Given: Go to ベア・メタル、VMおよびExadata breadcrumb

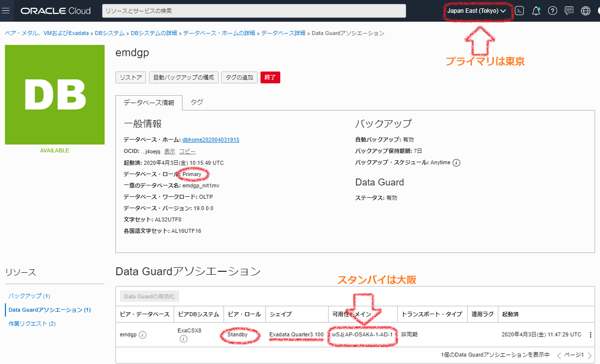Looking at the screenshot, I should [x=47, y=33].
